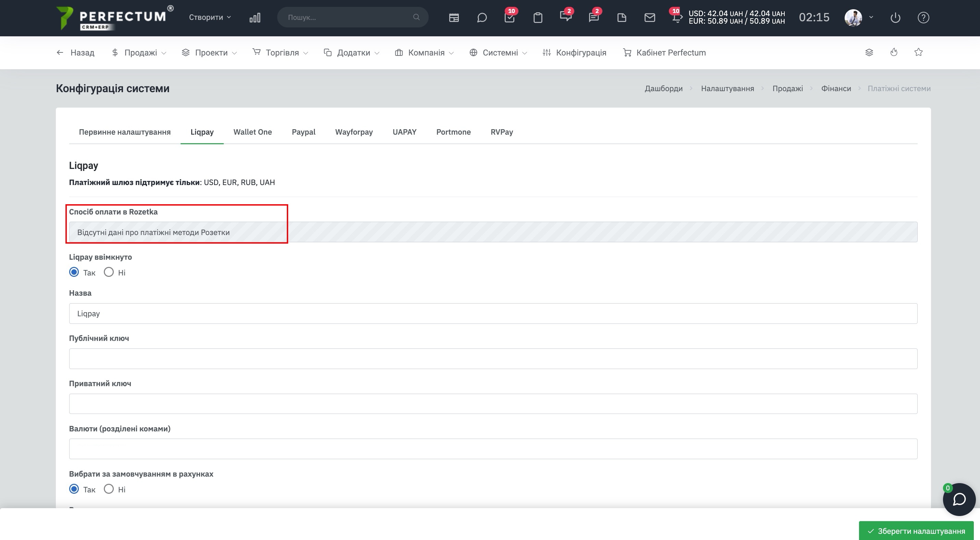Image resolution: width=980 pixels, height=540 pixels.
Task: Open Продажі breadcrumb link
Action: click(x=787, y=88)
